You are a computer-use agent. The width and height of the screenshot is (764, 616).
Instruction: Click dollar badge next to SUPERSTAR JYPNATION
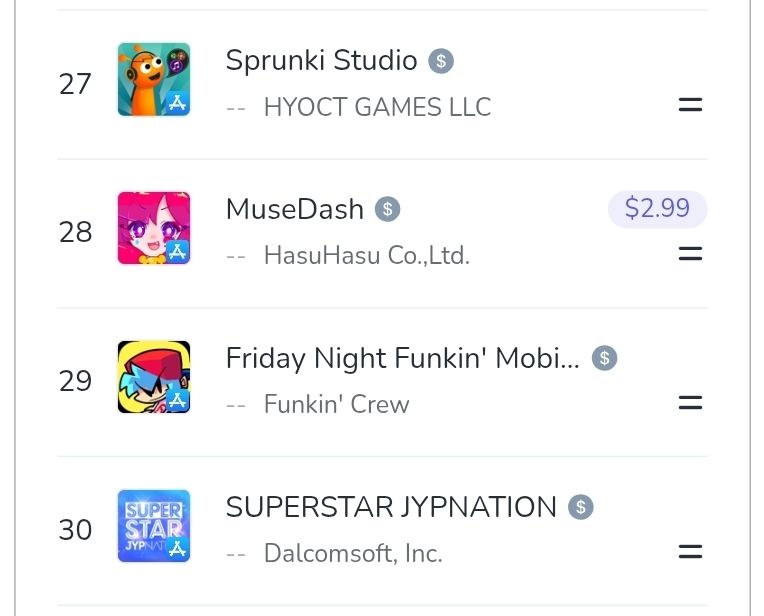point(580,507)
